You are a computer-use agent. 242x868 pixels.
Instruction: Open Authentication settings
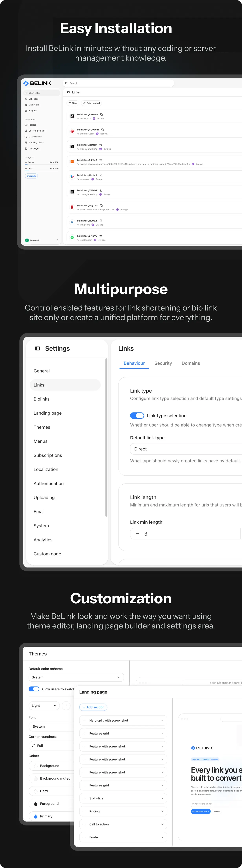pyautogui.click(x=65, y=484)
